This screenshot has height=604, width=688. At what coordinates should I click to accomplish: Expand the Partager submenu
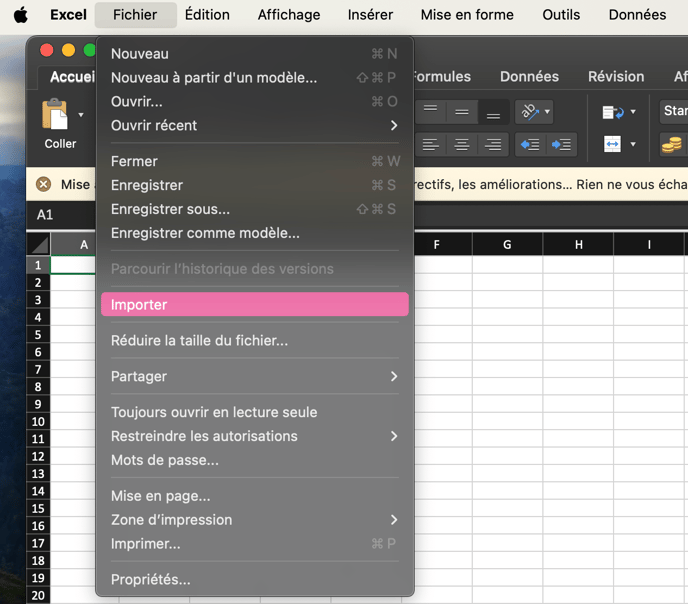point(393,376)
